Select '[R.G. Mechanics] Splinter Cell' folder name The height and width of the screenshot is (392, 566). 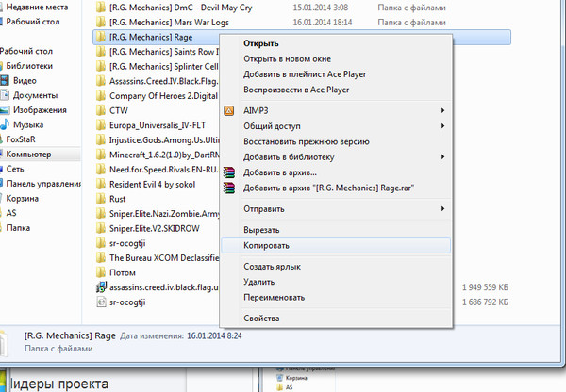click(164, 66)
